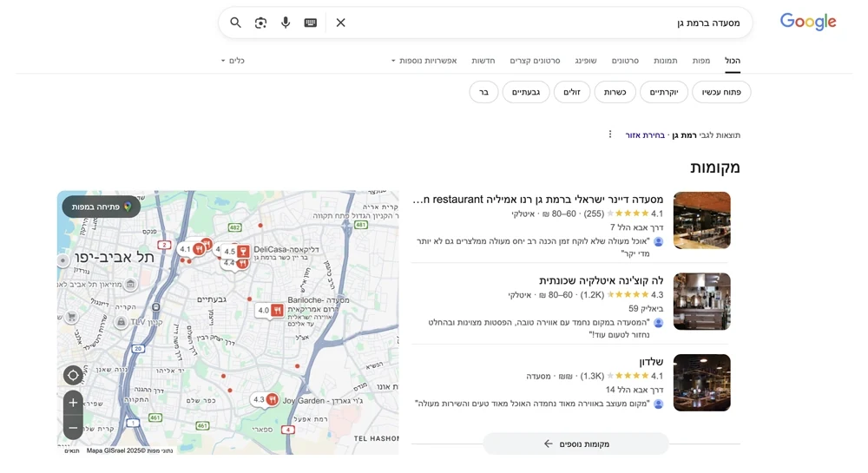Click the address דרך אבא הלל 14
The image size is (868, 473).
(635, 390)
